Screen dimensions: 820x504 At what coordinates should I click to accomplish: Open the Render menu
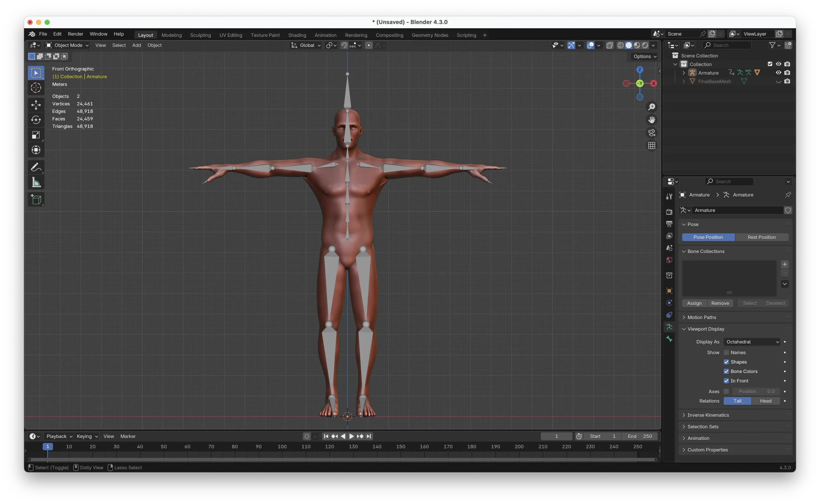[x=75, y=34]
